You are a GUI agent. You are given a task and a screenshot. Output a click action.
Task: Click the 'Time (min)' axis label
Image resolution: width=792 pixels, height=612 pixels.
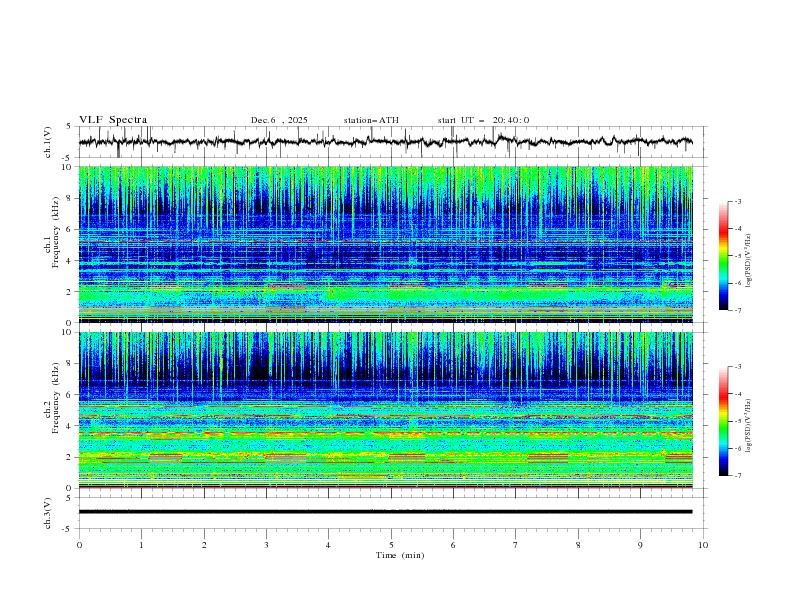400,555
